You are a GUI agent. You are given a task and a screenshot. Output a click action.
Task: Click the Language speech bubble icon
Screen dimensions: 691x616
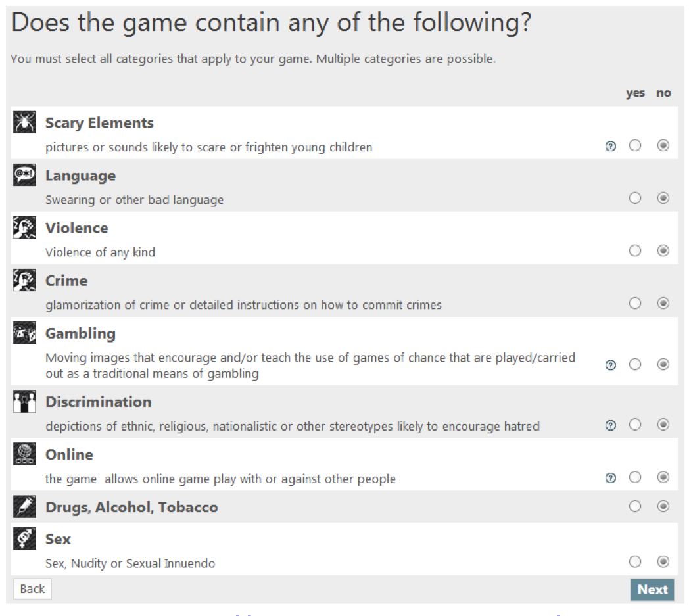(24, 176)
